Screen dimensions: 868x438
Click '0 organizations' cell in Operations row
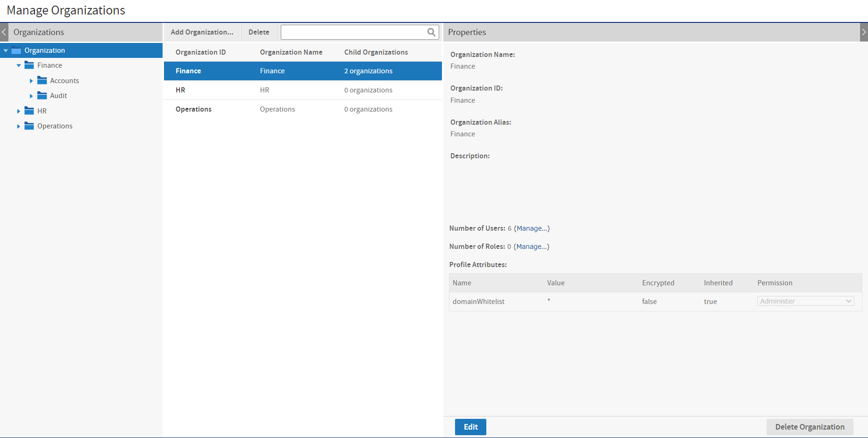point(368,109)
